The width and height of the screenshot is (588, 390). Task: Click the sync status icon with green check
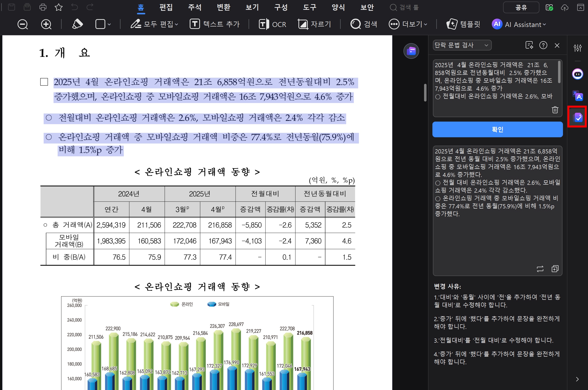[x=549, y=7]
